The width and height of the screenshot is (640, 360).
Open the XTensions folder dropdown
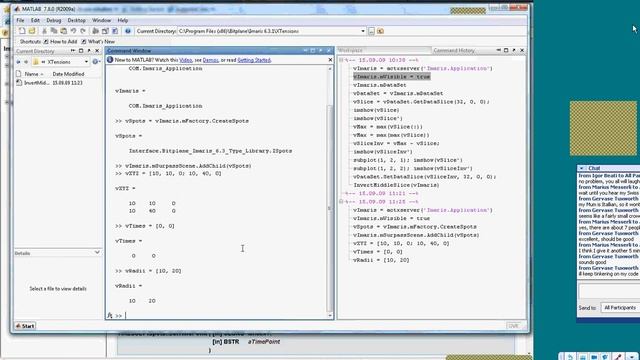pyautogui.click(x=86, y=62)
